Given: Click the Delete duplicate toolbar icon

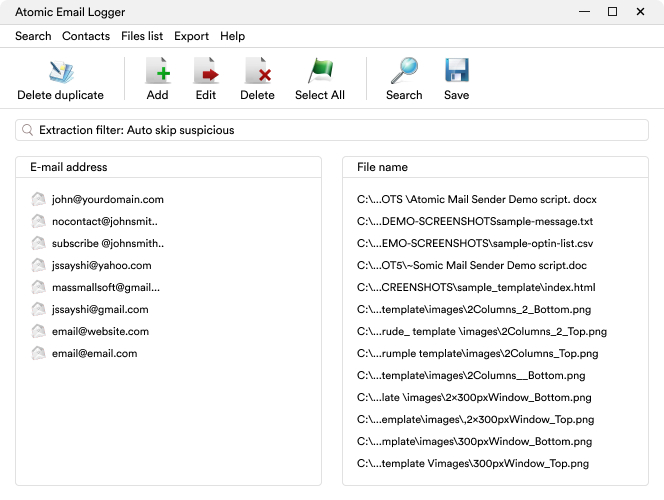Looking at the screenshot, I should 61,72.
